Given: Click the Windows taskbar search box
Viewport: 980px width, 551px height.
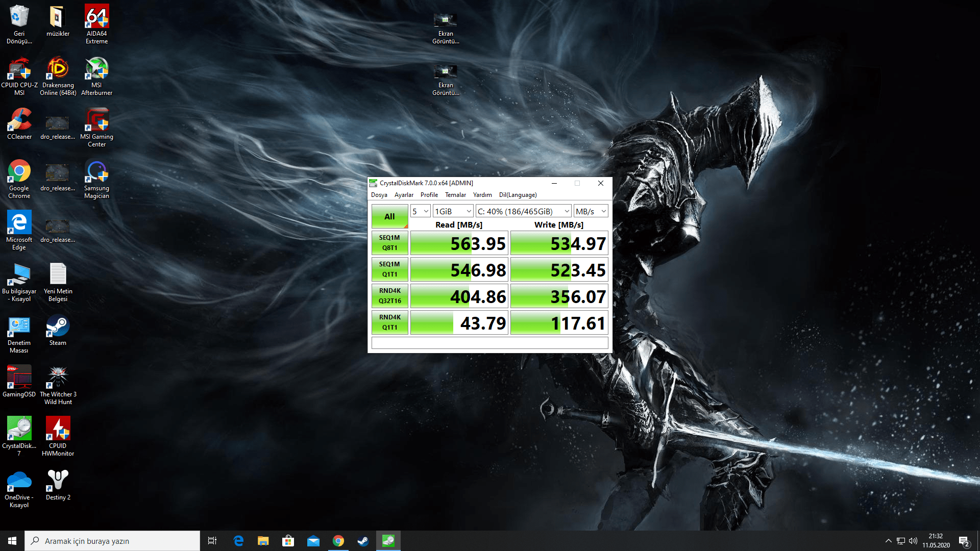Looking at the screenshot, I should pyautogui.click(x=112, y=541).
